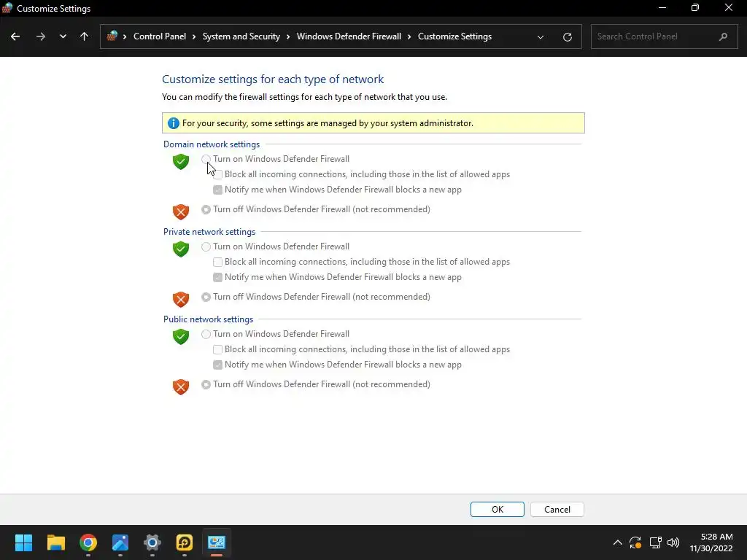Open Settings gear from taskbar
The height and width of the screenshot is (560, 747).
(x=152, y=542)
